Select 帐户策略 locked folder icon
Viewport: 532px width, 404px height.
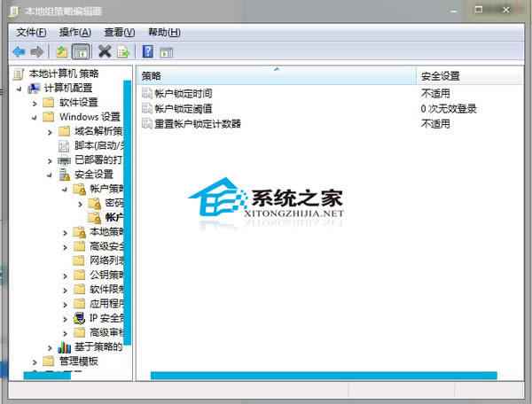click(x=80, y=189)
